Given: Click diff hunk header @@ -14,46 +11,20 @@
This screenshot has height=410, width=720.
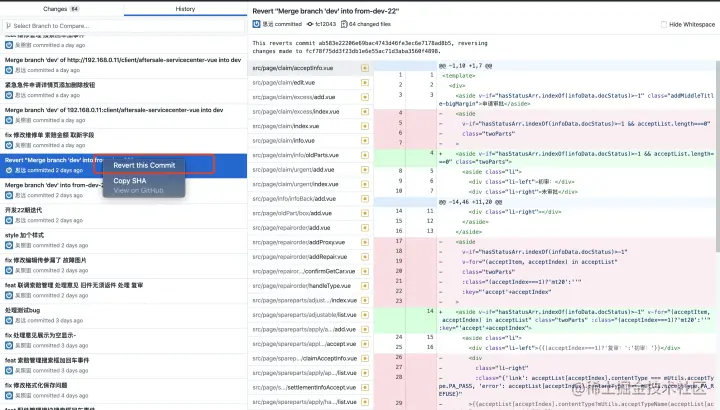Looking at the screenshot, I should point(470,202).
